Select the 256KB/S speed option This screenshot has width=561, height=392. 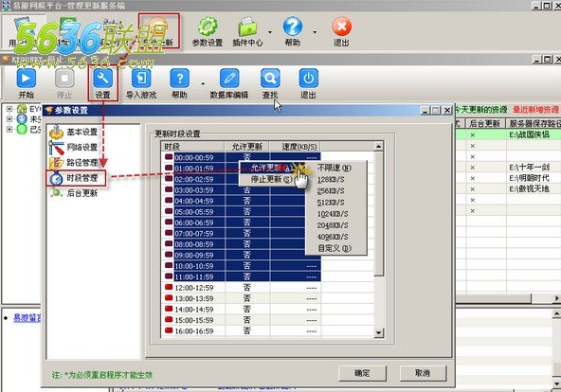pos(336,191)
